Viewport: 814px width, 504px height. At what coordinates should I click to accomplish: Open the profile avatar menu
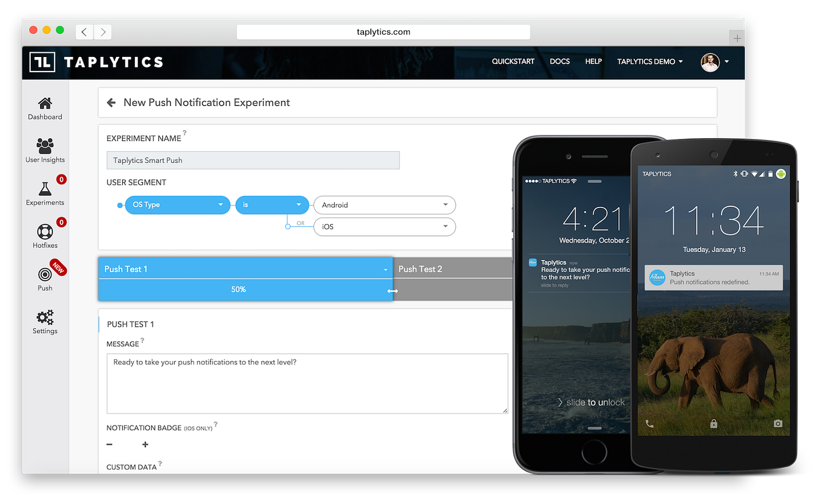pyautogui.click(x=711, y=62)
